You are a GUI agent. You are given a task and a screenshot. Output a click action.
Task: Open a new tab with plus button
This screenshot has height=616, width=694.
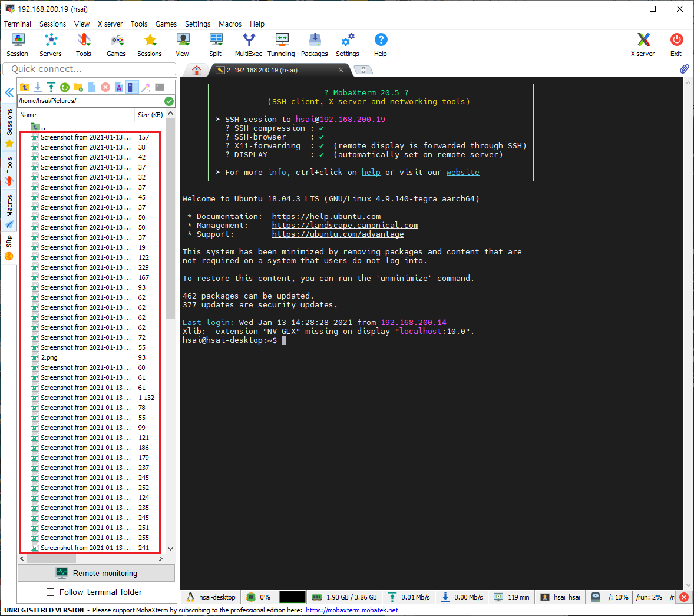click(x=363, y=70)
